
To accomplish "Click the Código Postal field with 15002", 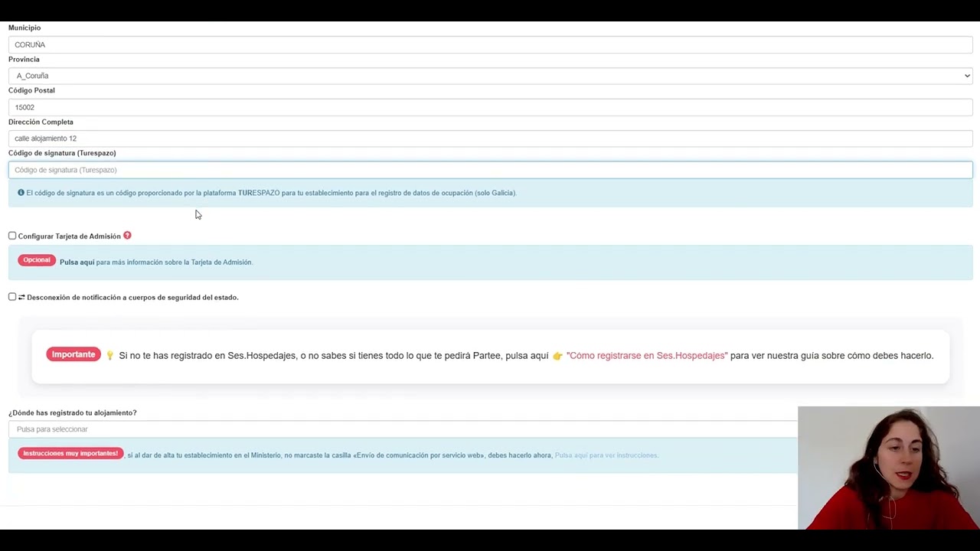I will coord(490,107).
